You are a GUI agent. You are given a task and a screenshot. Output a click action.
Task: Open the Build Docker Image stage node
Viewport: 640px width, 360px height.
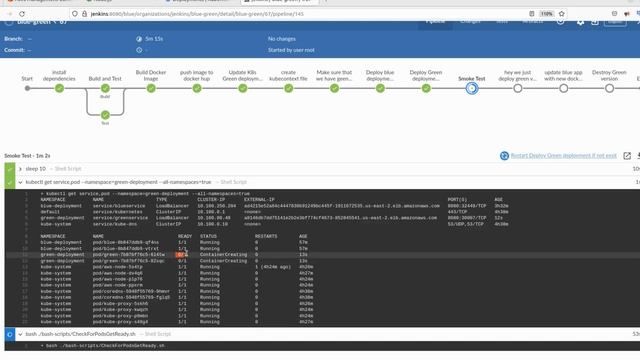151,88
